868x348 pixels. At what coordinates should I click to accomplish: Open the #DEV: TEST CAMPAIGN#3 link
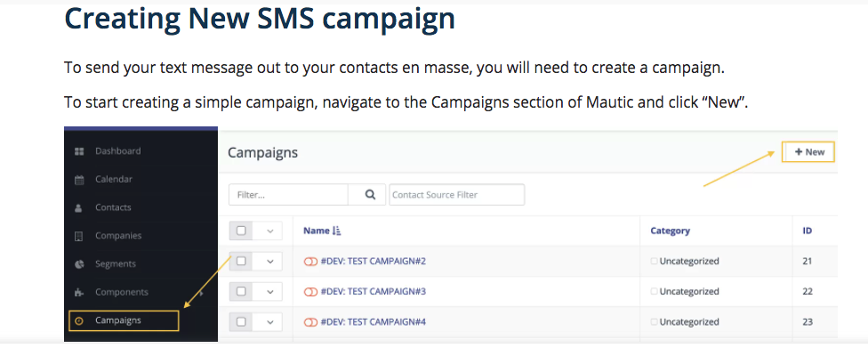pyautogui.click(x=374, y=292)
